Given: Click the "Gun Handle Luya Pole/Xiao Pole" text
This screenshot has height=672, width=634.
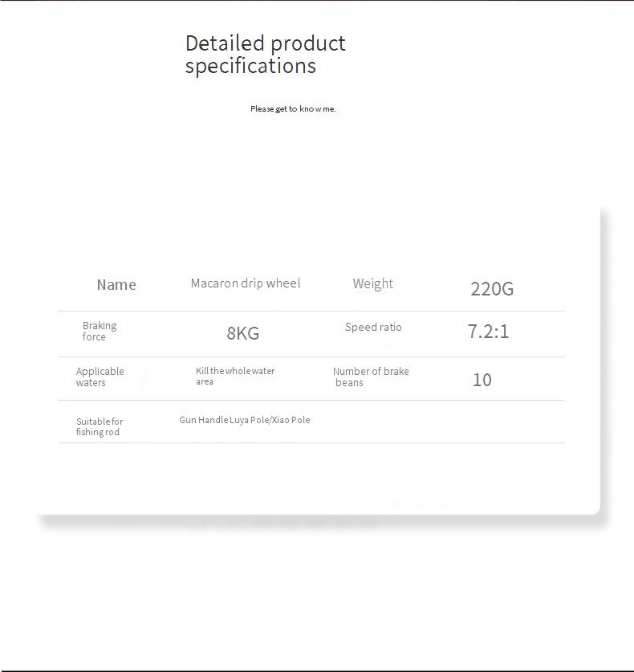Looking at the screenshot, I should coord(244,420).
